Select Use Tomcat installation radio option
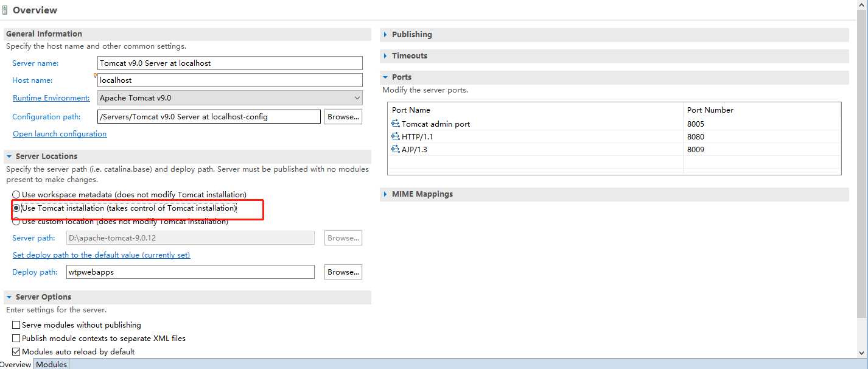Screen dimensions: 868x369 click(x=16, y=208)
